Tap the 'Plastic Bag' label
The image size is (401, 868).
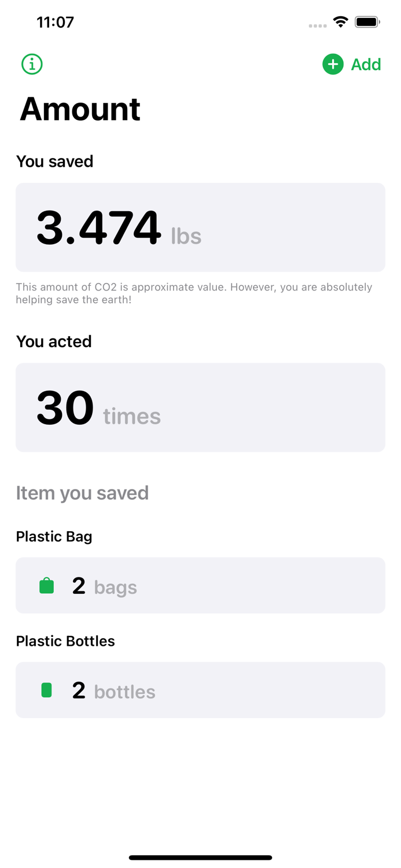click(x=54, y=536)
